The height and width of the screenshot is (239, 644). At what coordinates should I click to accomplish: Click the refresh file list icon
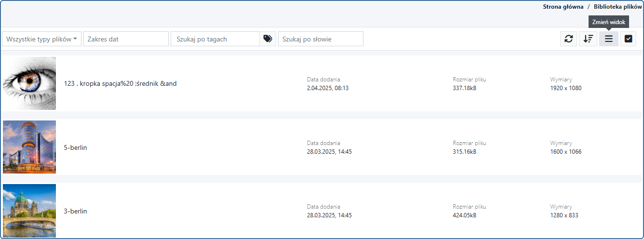coord(568,39)
